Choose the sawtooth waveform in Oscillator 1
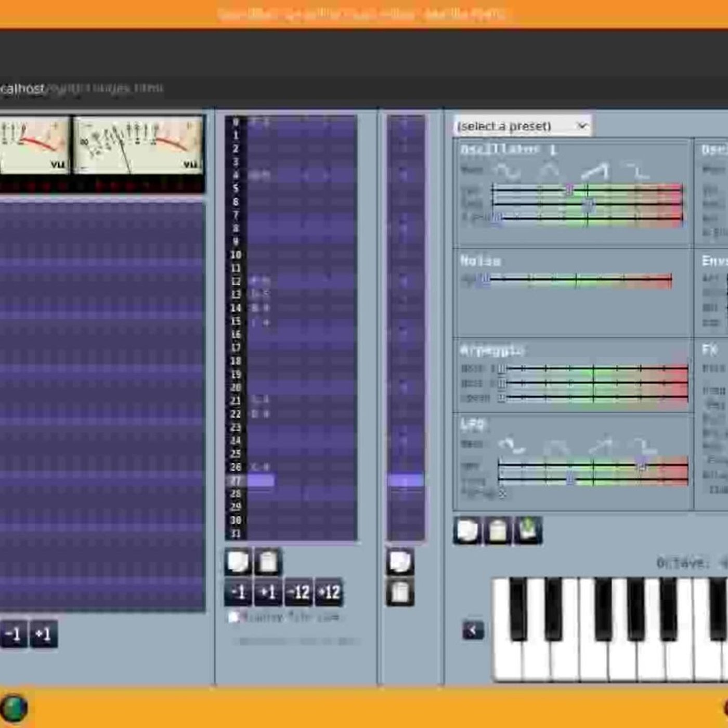Image resolution: width=728 pixels, height=728 pixels. (595, 171)
